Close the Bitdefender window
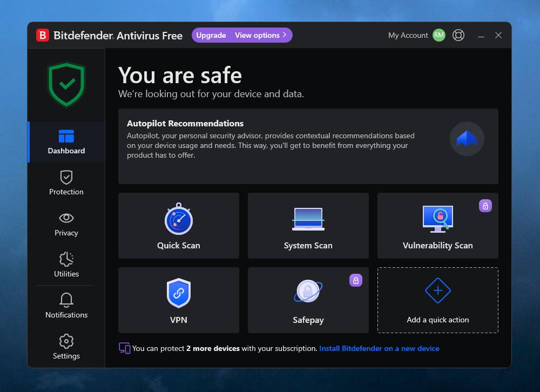The width and height of the screenshot is (540, 392). (x=498, y=35)
